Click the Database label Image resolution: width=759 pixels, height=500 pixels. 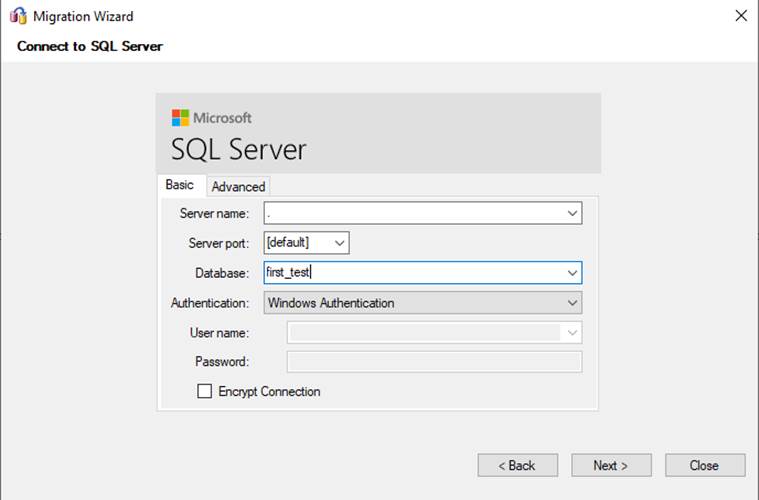click(x=222, y=273)
